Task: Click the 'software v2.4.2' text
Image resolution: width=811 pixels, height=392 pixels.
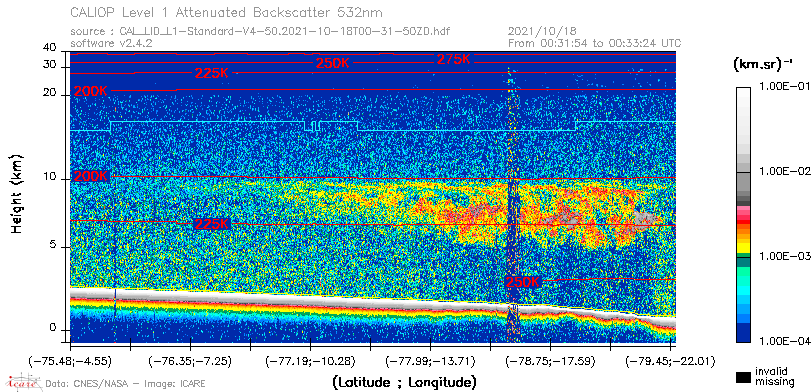Action: (111, 43)
